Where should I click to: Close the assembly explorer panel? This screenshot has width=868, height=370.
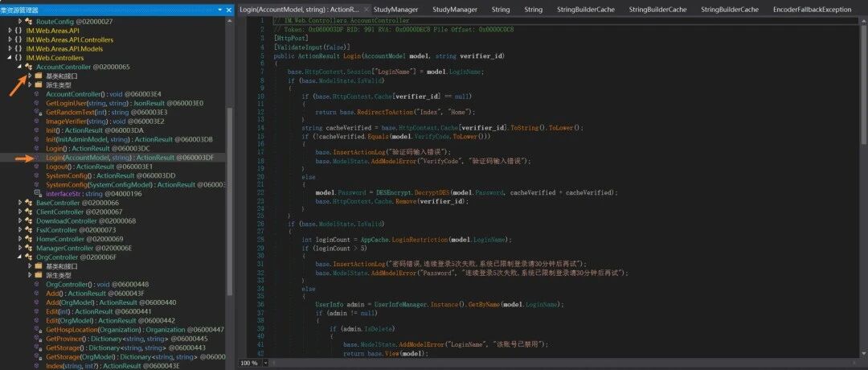click(x=228, y=10)
